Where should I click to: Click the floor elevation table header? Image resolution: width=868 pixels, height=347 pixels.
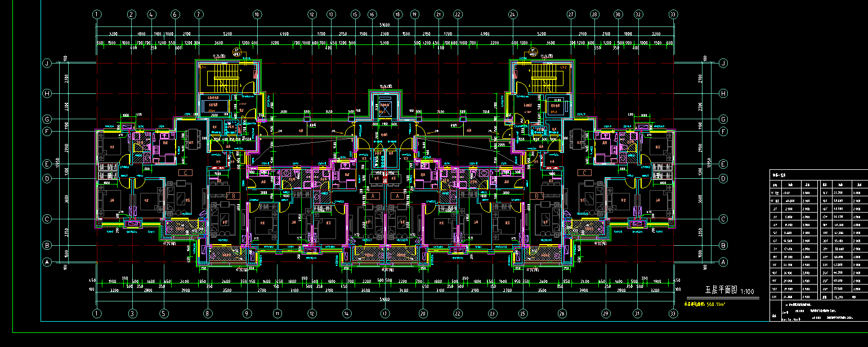coord(778,175)
